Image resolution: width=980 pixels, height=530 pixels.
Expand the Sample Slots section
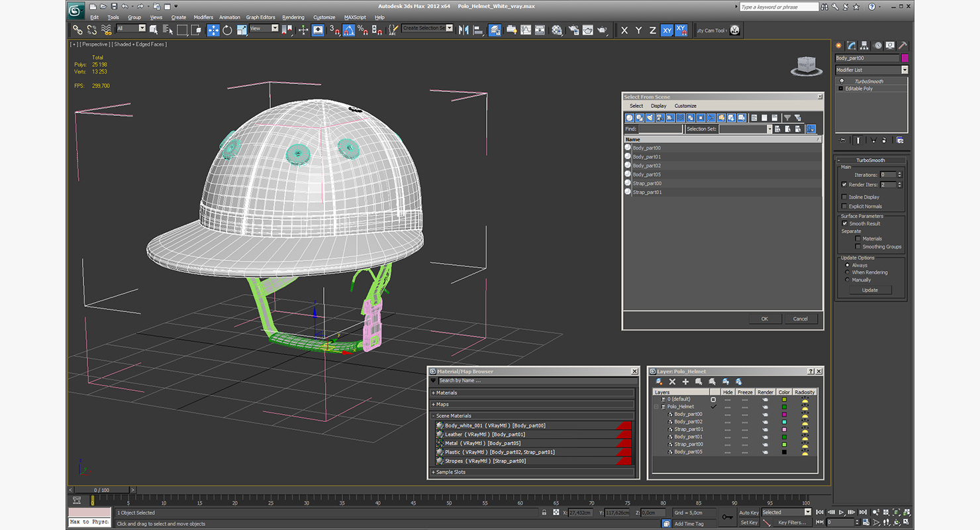coord(450,472)
